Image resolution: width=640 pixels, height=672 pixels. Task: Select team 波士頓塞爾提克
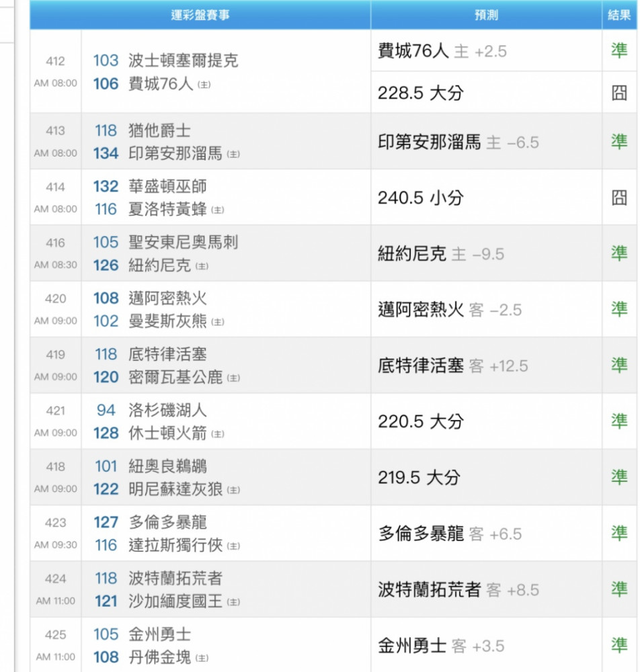click(183, 60)
